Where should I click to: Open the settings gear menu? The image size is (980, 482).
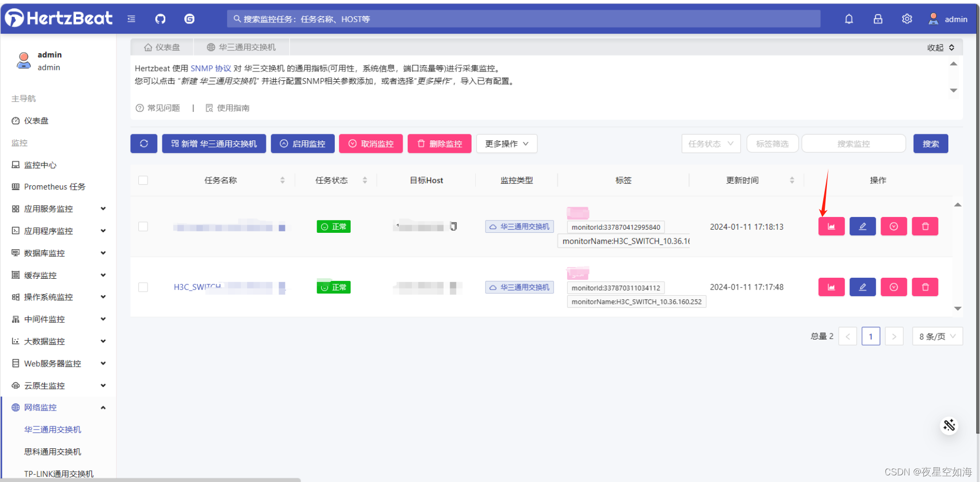click(x=907, y=18)
